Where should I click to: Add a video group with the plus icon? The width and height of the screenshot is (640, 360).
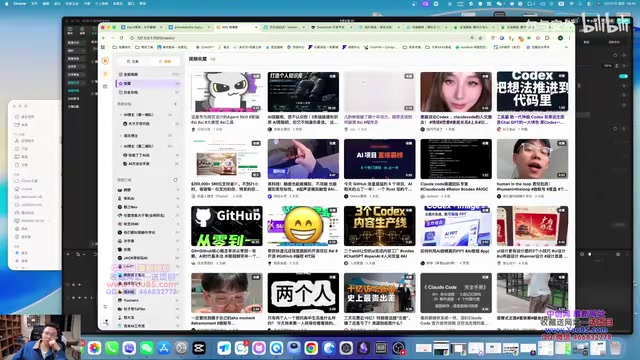176,104
